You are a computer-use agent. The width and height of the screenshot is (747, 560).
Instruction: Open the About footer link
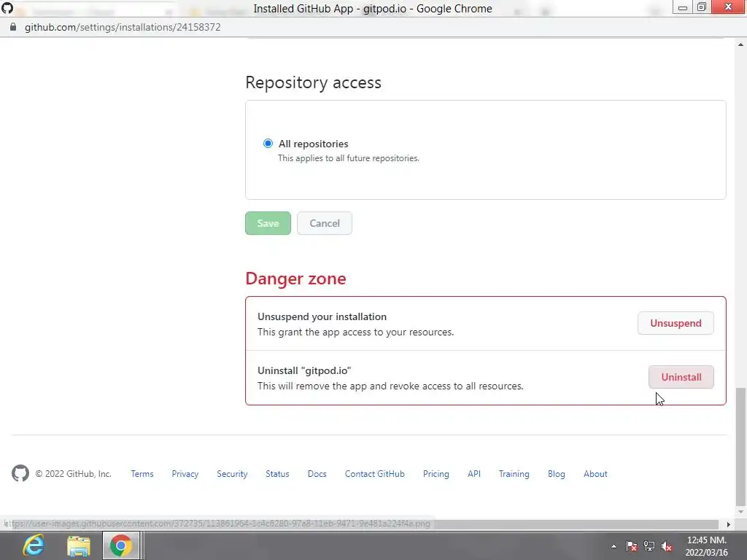pos(595,474)
